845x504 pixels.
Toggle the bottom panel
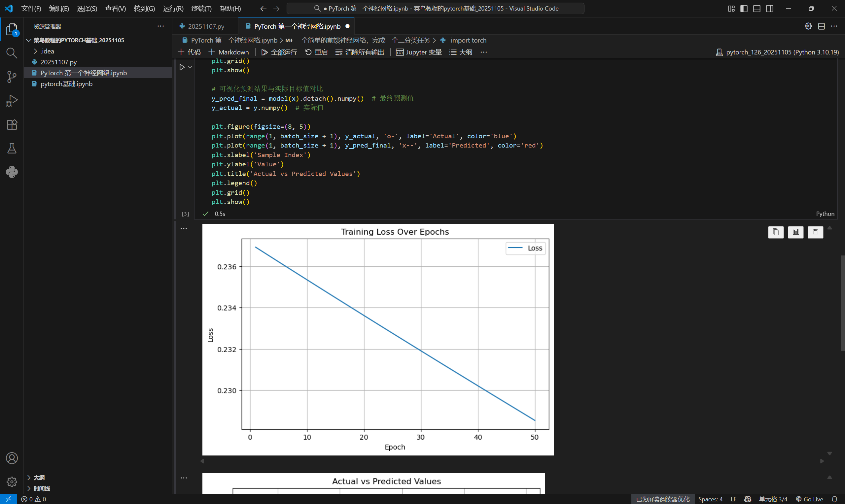[757, 9]
